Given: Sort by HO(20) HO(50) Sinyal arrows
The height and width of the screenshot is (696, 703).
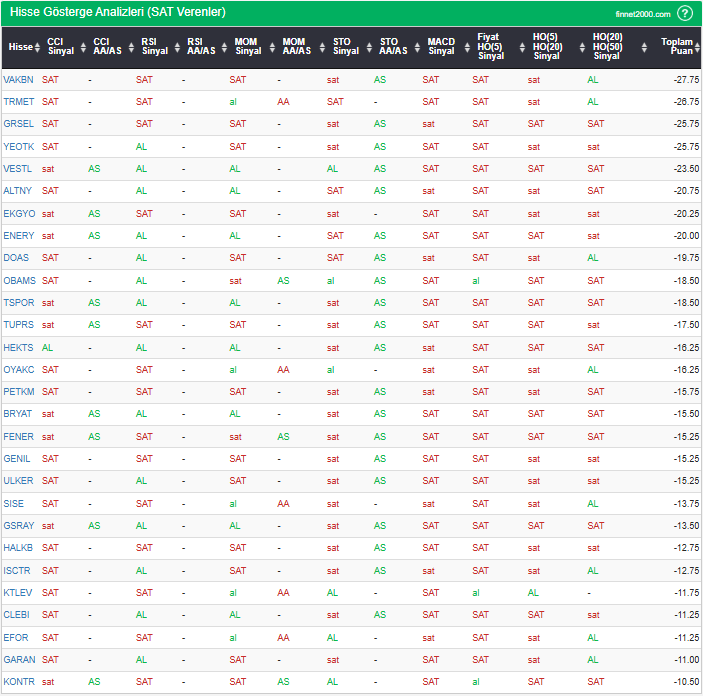Looking at the screenshot, I should point(635,47).
